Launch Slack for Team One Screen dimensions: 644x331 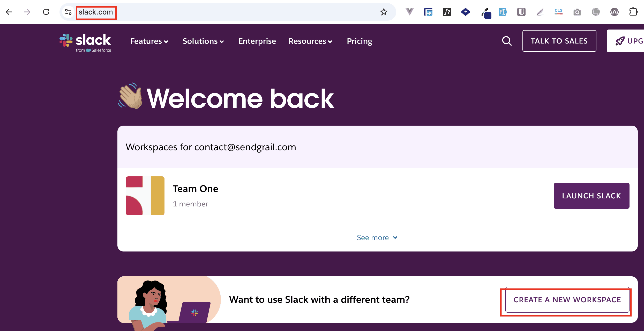(x=591, y=196)
